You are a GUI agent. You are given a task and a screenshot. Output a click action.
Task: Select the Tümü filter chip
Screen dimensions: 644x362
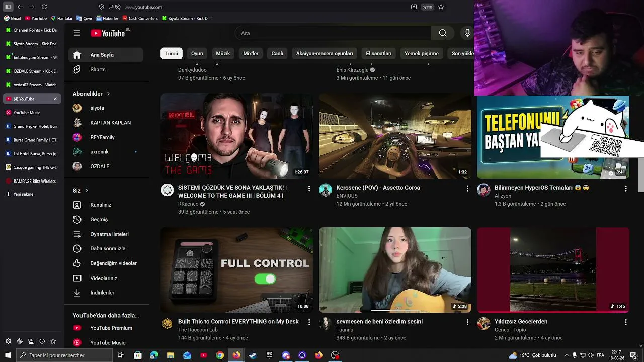coord(172,53)
